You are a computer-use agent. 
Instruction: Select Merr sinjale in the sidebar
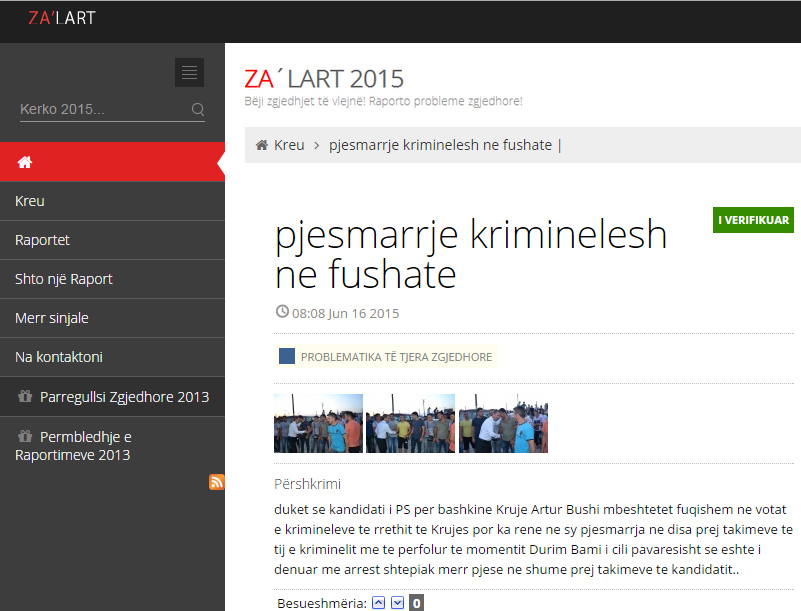click(x=51, y=317)
